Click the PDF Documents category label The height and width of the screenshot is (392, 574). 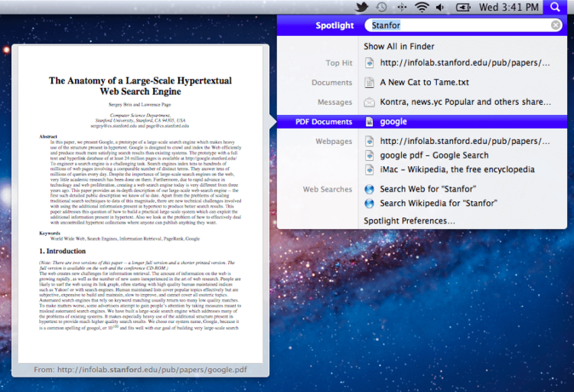(324, 122)
